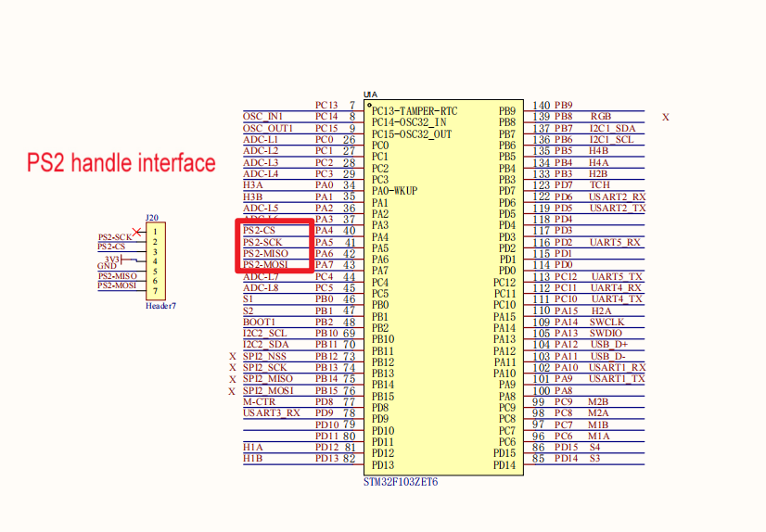Viewport: 766px width, 532px height.
Task: Click the PC14-OSC32_IN pin name
Action: (x=409, y=122)
